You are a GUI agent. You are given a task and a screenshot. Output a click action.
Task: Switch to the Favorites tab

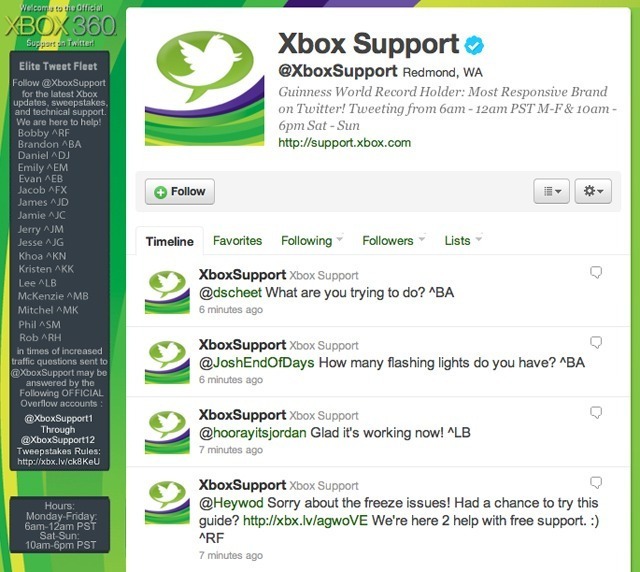(x=238, y=240)
